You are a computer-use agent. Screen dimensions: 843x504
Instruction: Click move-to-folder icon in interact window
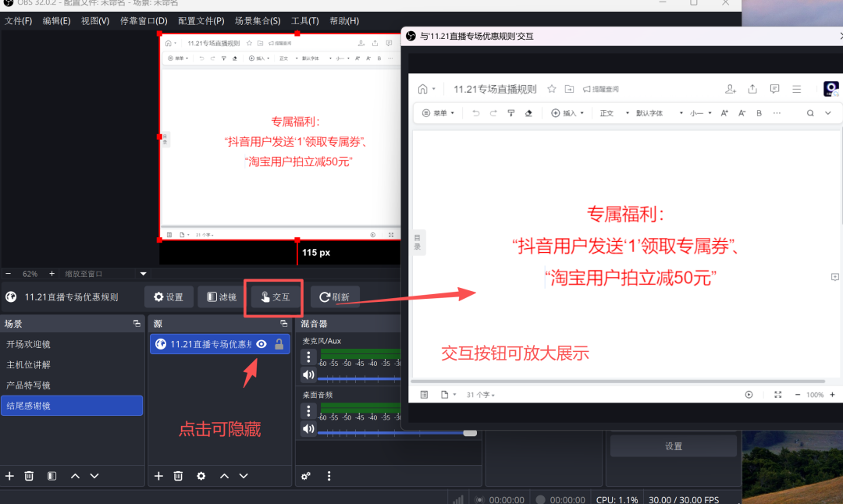[x=569, y=89]
